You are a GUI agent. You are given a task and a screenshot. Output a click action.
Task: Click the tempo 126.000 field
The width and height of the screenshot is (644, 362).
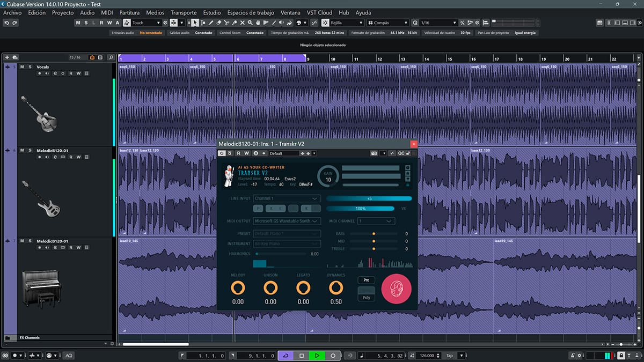(427, 356)
